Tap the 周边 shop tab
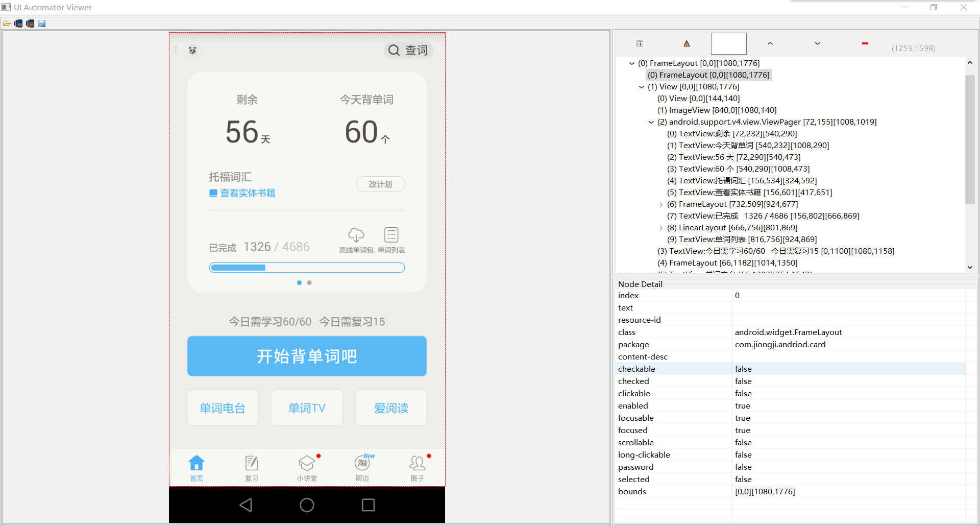Viewport: 980px width, 526px height. (x=362, y=468)
